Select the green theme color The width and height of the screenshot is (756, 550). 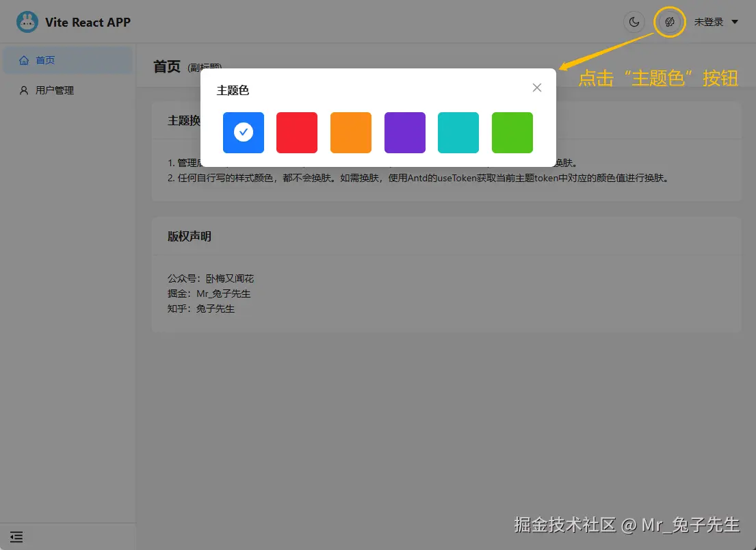[512, 132]
